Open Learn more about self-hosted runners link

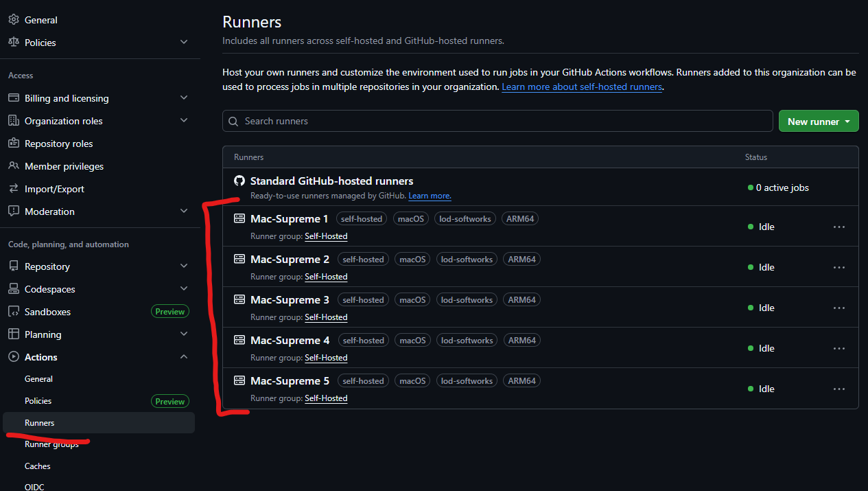[582, 87]
